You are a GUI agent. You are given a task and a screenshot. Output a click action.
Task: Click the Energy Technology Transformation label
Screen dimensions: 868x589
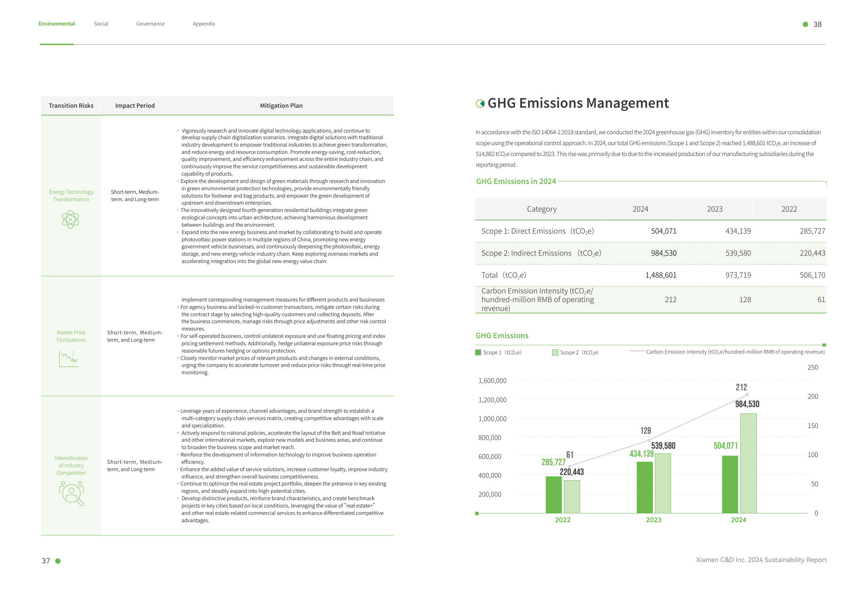pos(71,195)
